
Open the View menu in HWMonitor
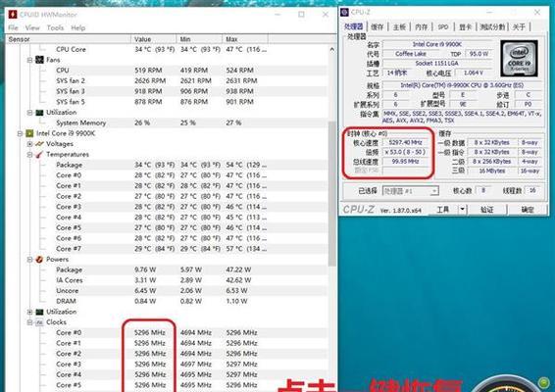(32, 27)
